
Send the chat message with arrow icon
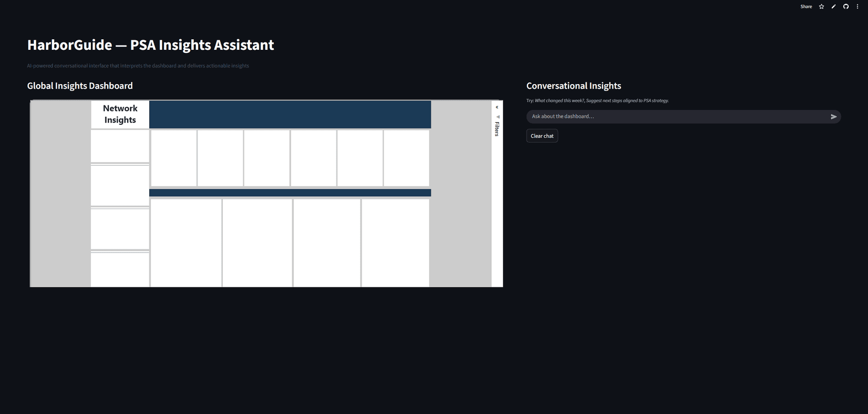click(834, 117)
